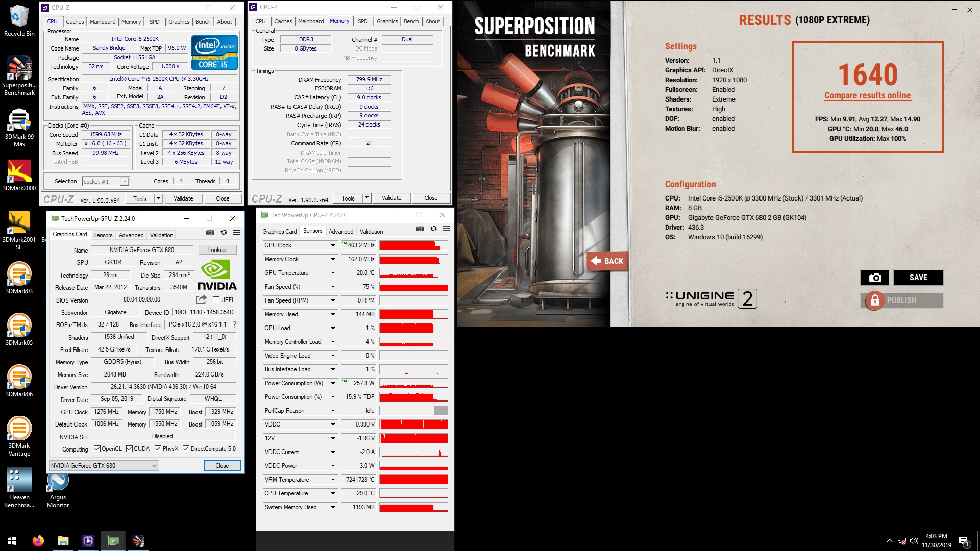The width and height of the screenshot is (980, 551).
Task: Open GPU Clock sensor dropdown
Action: point(333,245)
